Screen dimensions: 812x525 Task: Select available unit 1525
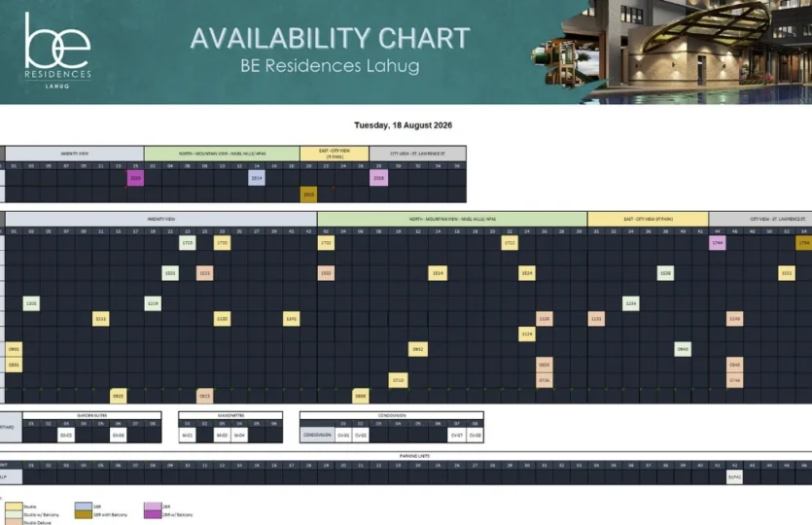click(x=205, y=273)
